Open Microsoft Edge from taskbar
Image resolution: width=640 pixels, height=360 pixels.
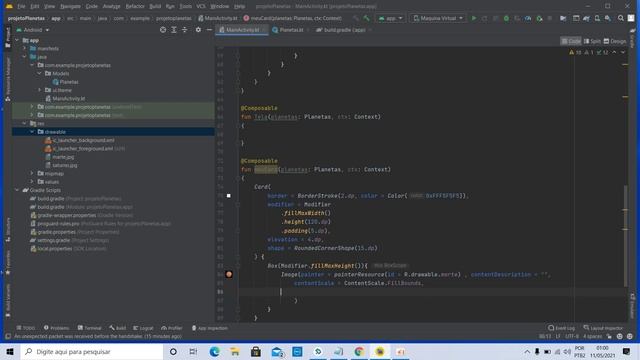click(x=214, y=351)
